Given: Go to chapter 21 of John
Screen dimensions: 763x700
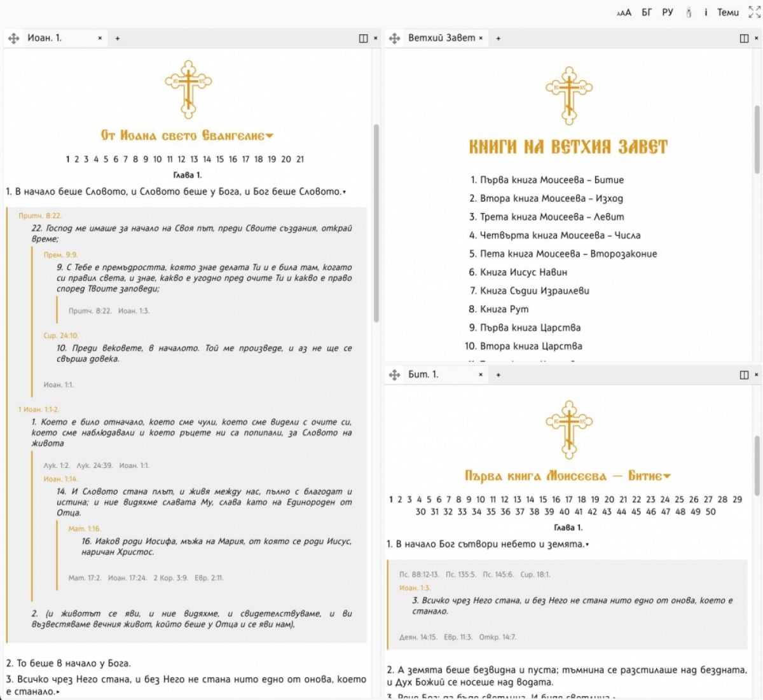Looking at the screenshot, I should [299, 159].
